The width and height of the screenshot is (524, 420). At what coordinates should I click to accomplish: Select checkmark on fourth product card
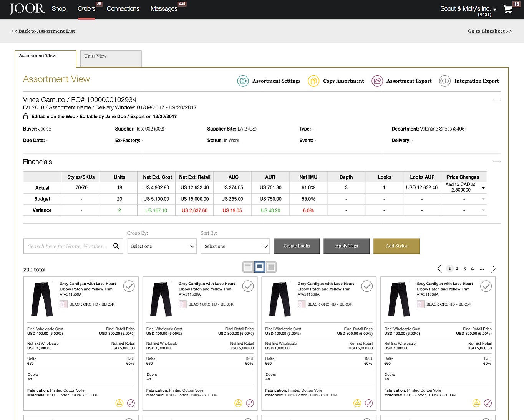click(486, 286)
